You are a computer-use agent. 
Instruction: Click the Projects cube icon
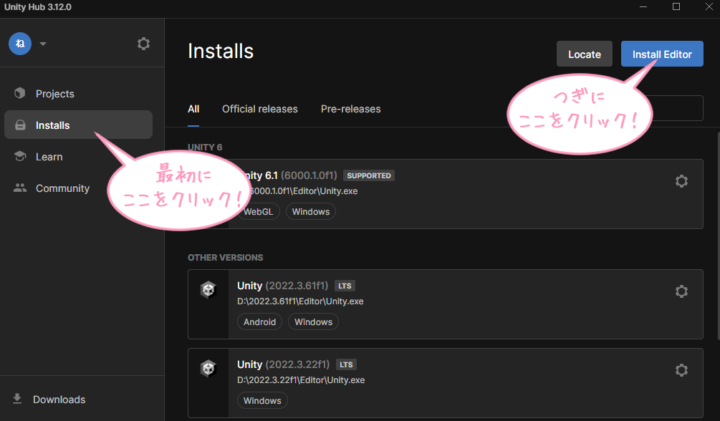click(x=20, y=93)
